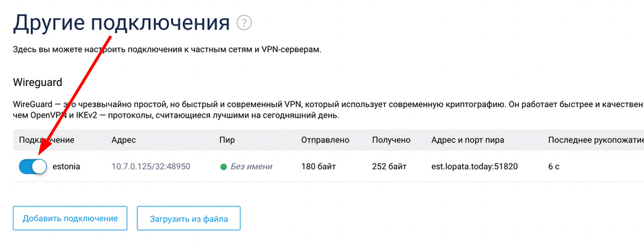This screenshot has height=248, width=644.
Task: Click the Пир column header
Action: pyautogui.click(x=227, y=140)
